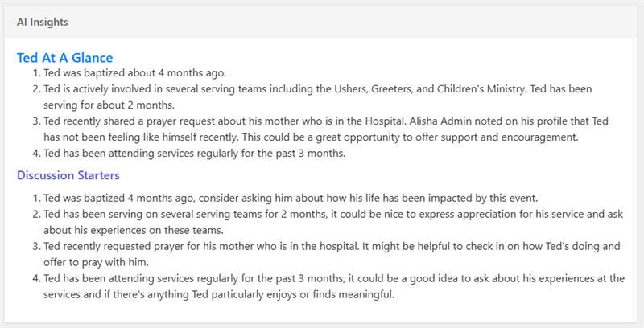This screenshot has height=328, width=644.
Task: Select the attending services regularly glance item
Action: [x=195, y=153]
